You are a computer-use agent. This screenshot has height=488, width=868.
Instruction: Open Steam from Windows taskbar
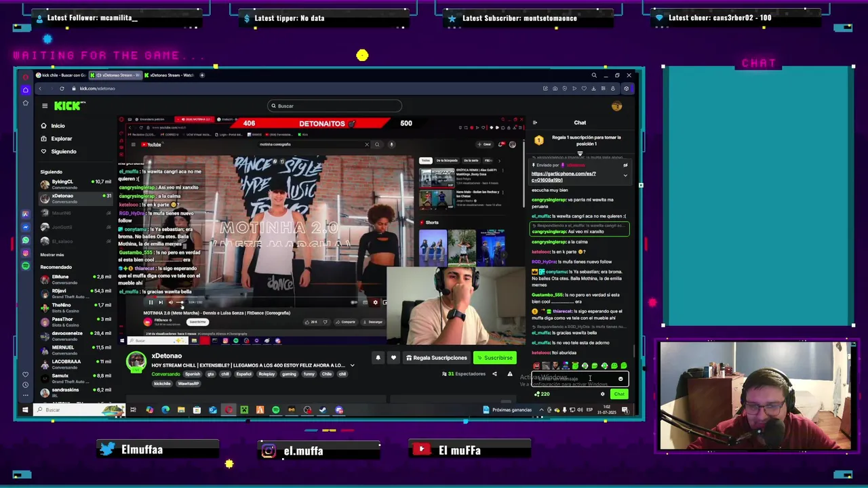tap(322, 409)
